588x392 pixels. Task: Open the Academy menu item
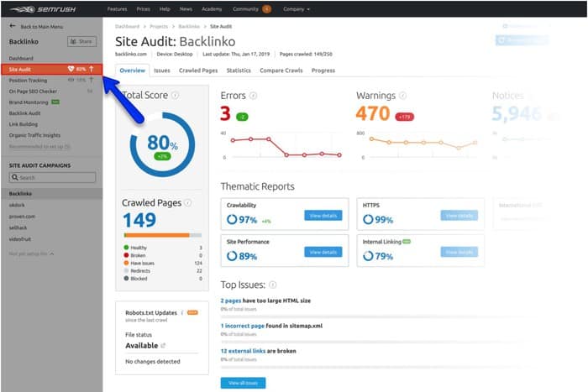click(212, 9)
